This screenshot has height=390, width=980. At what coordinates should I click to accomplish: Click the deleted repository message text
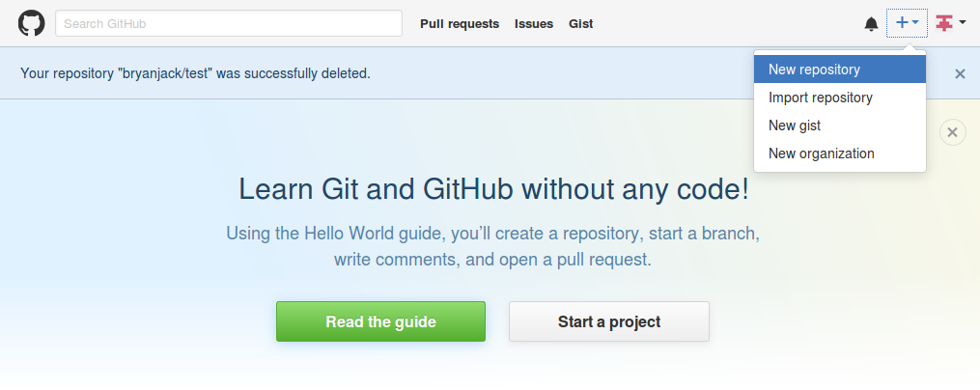pyautogui.click(x=196, y=73)
